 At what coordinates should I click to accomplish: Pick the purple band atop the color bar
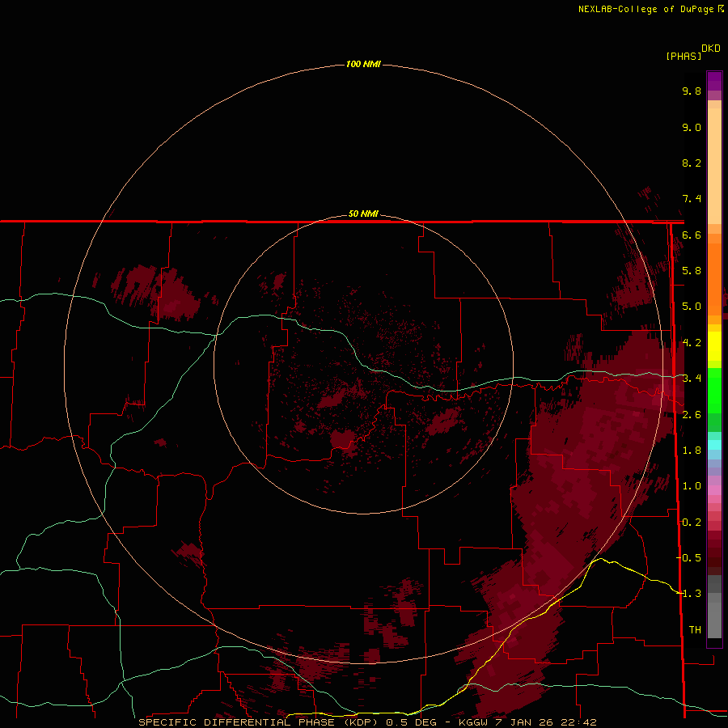click(x=714, y=82)
